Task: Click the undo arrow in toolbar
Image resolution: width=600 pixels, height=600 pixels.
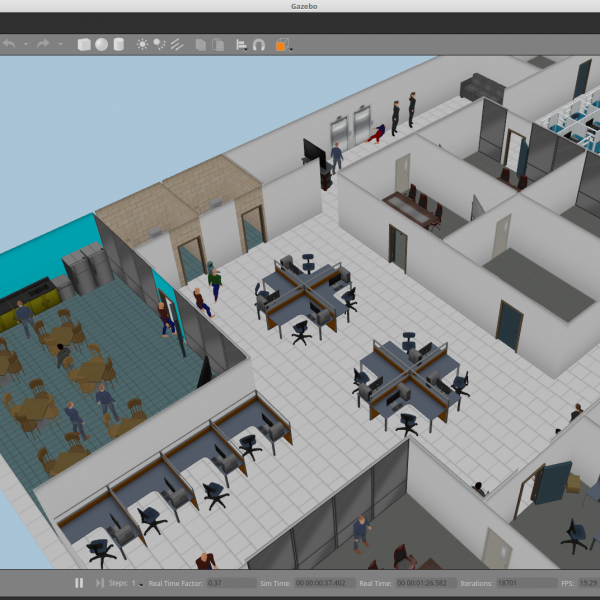Action: (9, 44)
